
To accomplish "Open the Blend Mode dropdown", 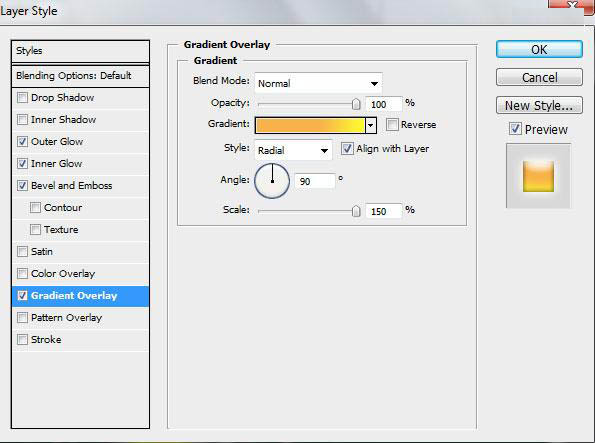I will (x=318, y=83).
